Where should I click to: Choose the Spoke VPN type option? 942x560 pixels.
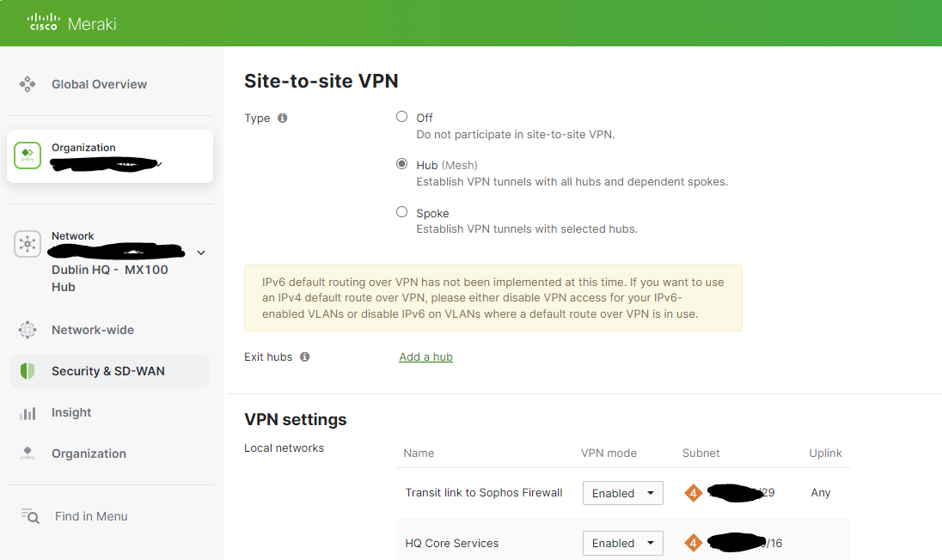[401, 211]
